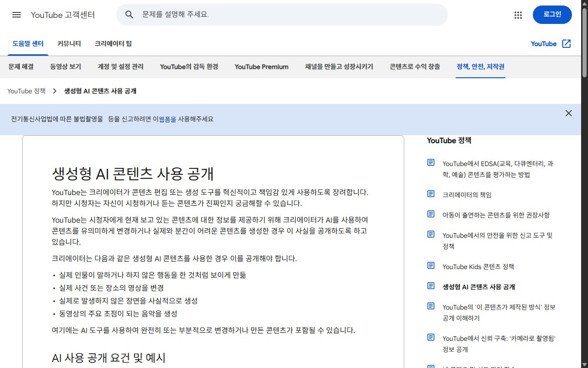Open the 동영상 보기 category
588x368 pixels.
66,67
